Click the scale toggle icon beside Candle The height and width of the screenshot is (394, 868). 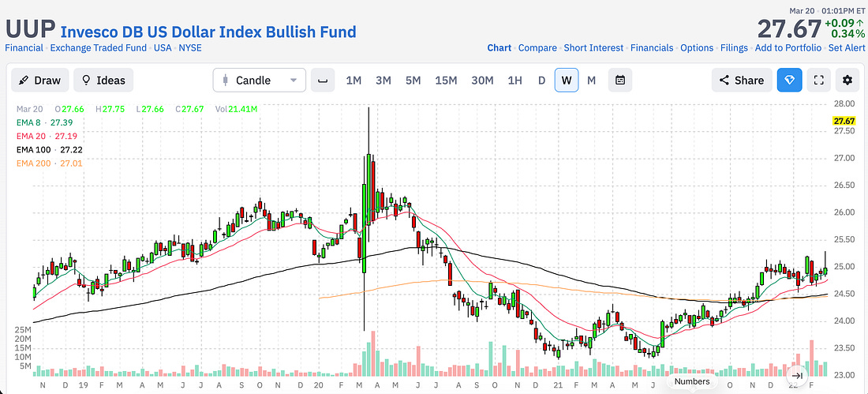[x=323, y=81]
